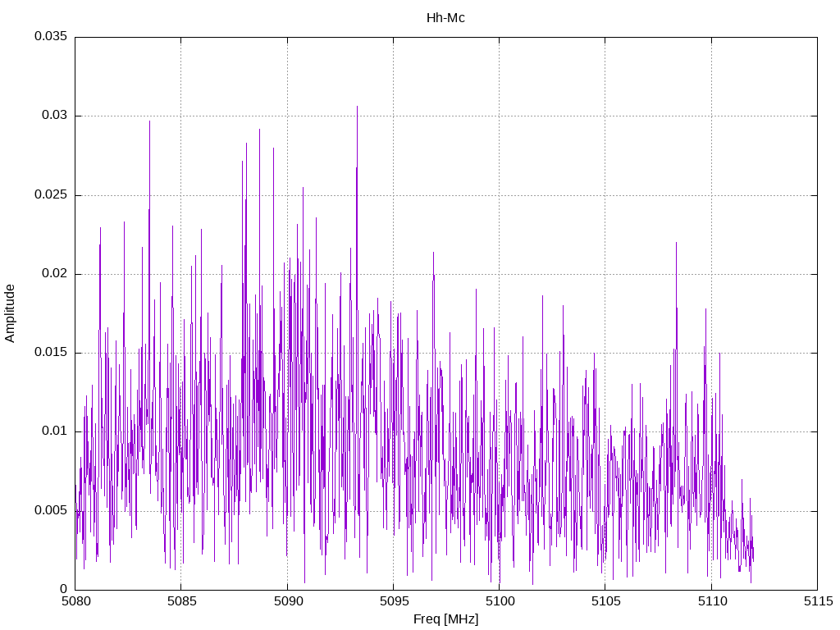Click the 0.015 y-axis tick label
840x630 pixels.
pyautogui.click(x=51, y=352)
